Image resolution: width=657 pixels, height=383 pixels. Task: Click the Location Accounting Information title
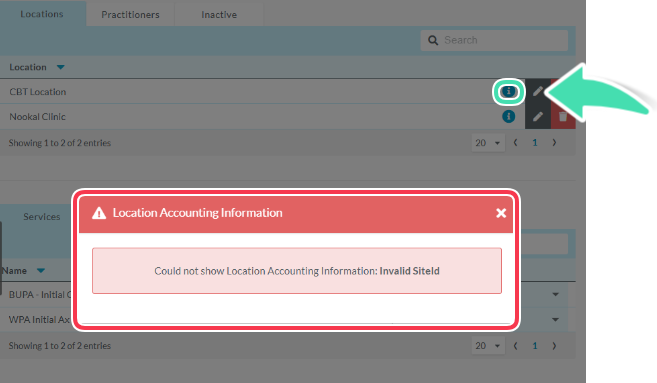click(197, 213)
